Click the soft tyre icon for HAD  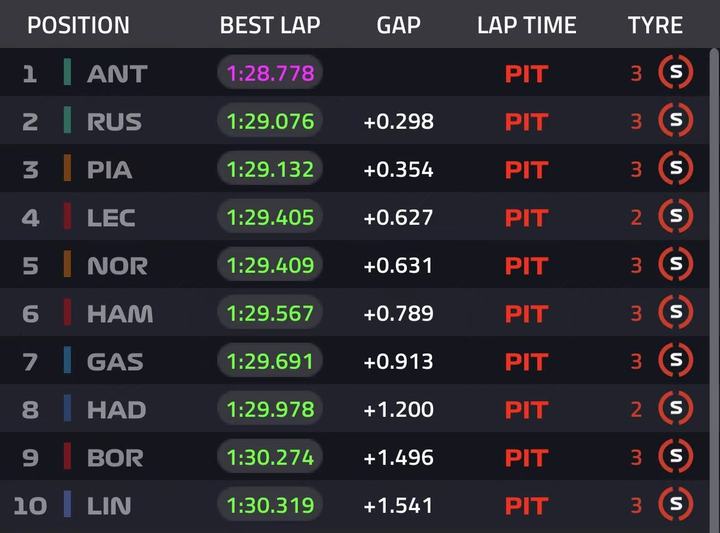click(x=675, y=409)
